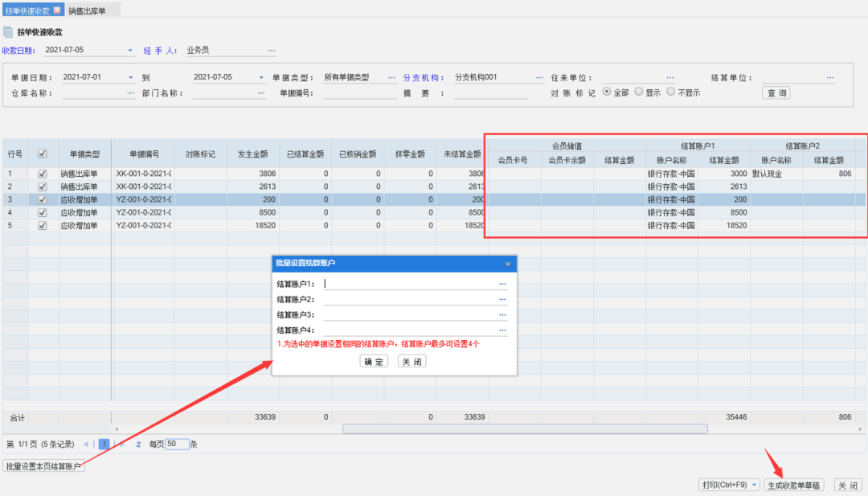Select the 显示 radio for 对账标记
Screen dimensions: 868x496
point(638,92)
